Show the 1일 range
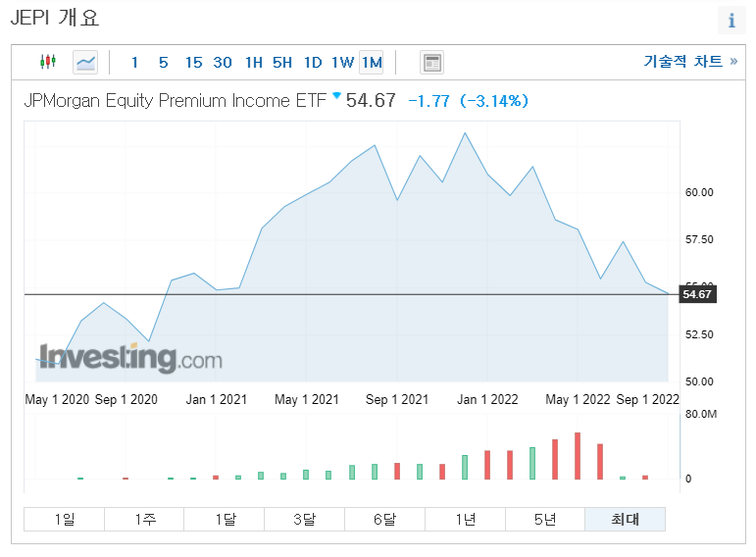Viewport: 756px width, 557px height. pyautogui.click(x=64, y=519)
